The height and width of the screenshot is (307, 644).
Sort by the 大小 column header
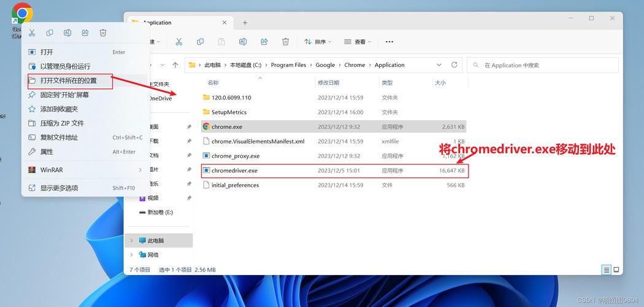440,83
